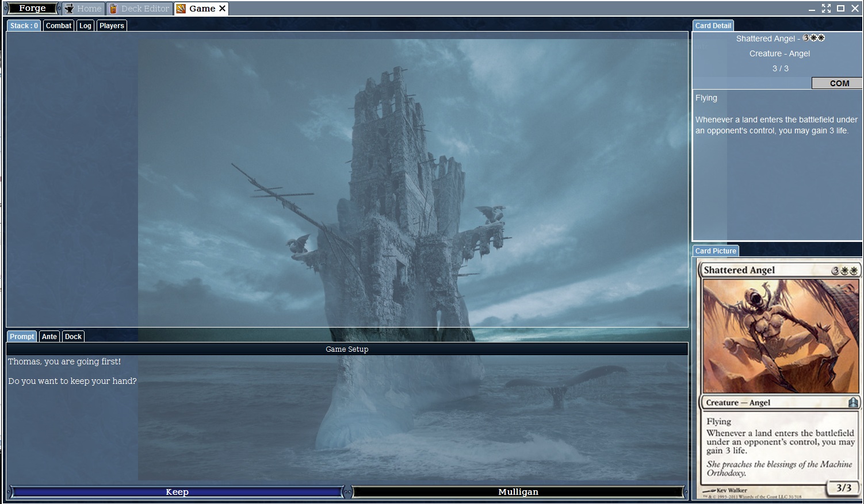This screenshot has width=864, height=504.
Task: Toggle full screen mode icon
Action: tap(826, 9)
